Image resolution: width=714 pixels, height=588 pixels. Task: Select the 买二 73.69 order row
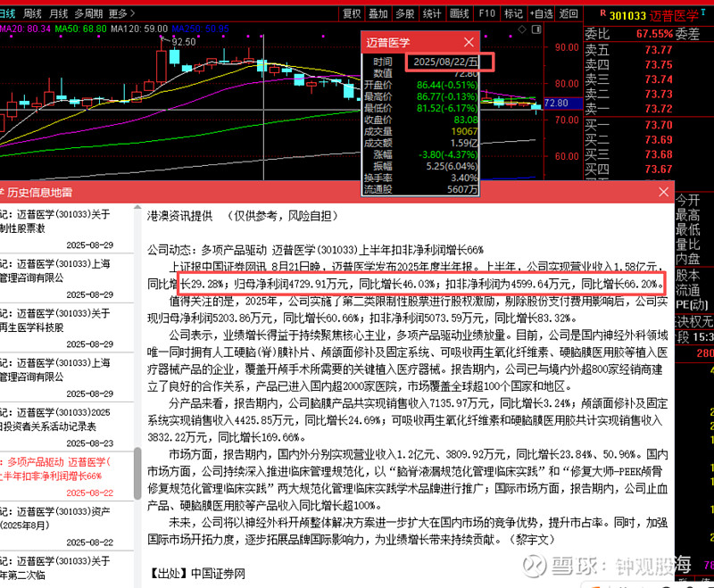[x=629, y=140]
